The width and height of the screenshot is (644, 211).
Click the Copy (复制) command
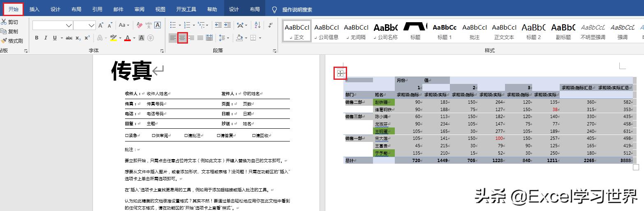[10, 31]
